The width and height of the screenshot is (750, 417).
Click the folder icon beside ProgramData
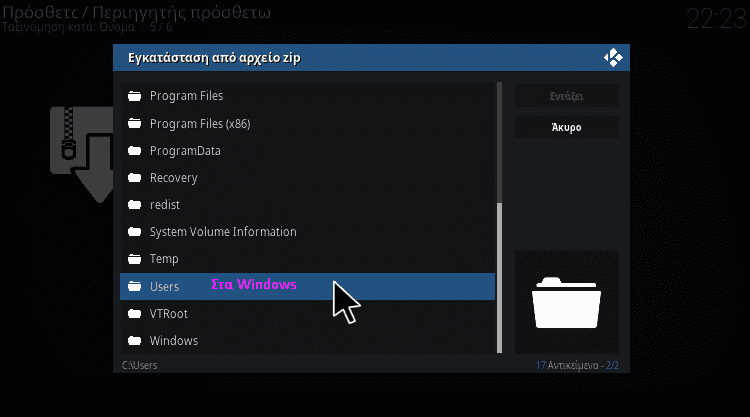coord(134,151)
